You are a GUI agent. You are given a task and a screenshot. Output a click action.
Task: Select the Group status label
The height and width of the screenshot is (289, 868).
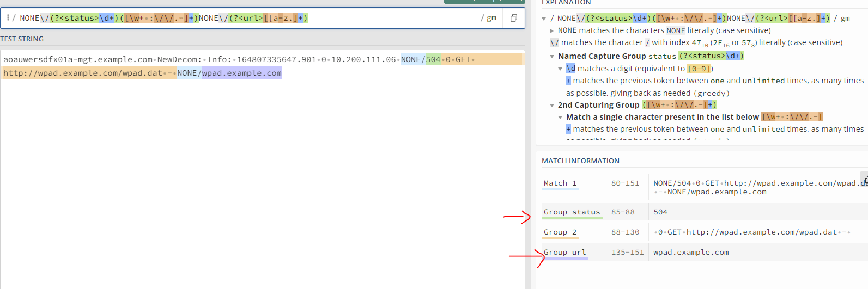pos(572,212)
